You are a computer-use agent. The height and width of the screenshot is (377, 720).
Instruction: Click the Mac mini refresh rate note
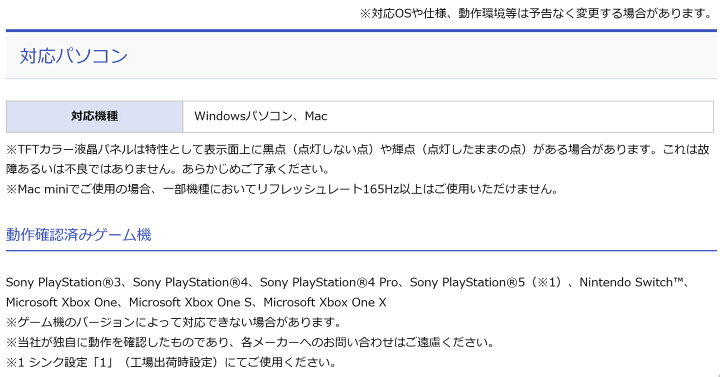[x=282, y=189]
